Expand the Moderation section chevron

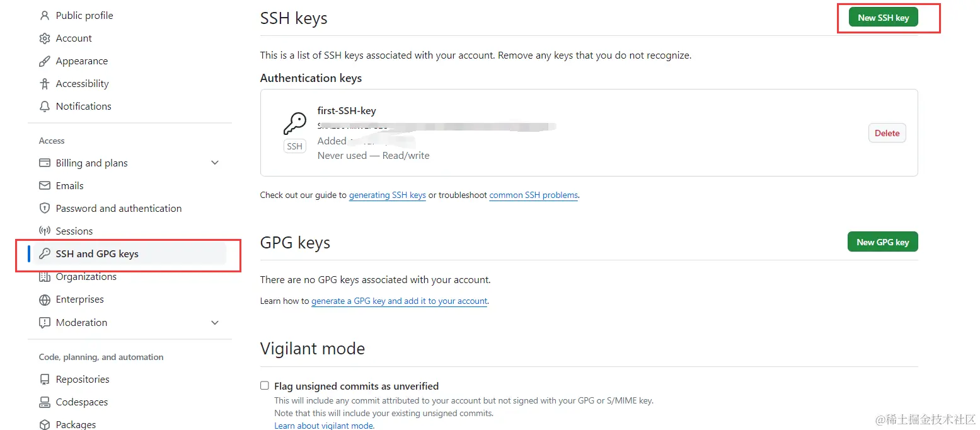(x=215, y=322)
